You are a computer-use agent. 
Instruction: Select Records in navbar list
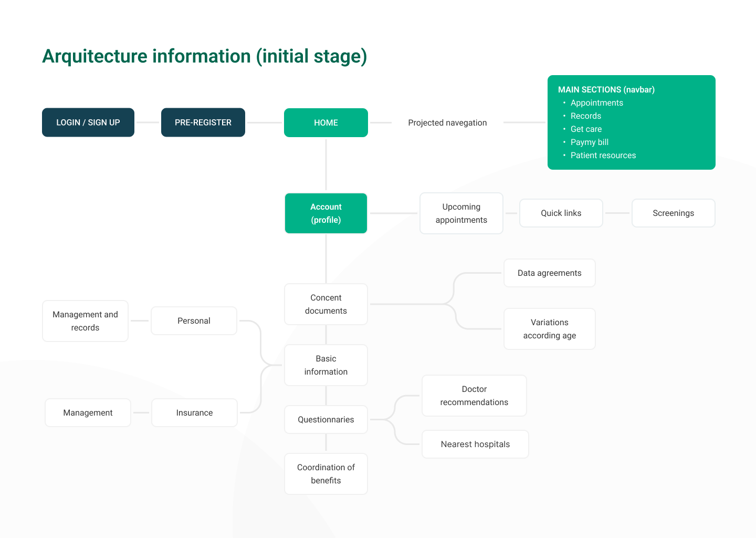click(585, 116)
